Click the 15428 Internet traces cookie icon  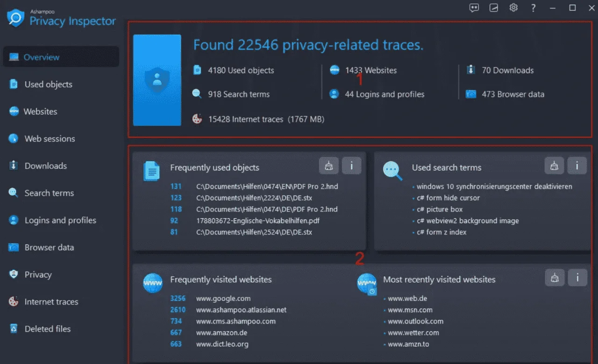coord(197,119)
